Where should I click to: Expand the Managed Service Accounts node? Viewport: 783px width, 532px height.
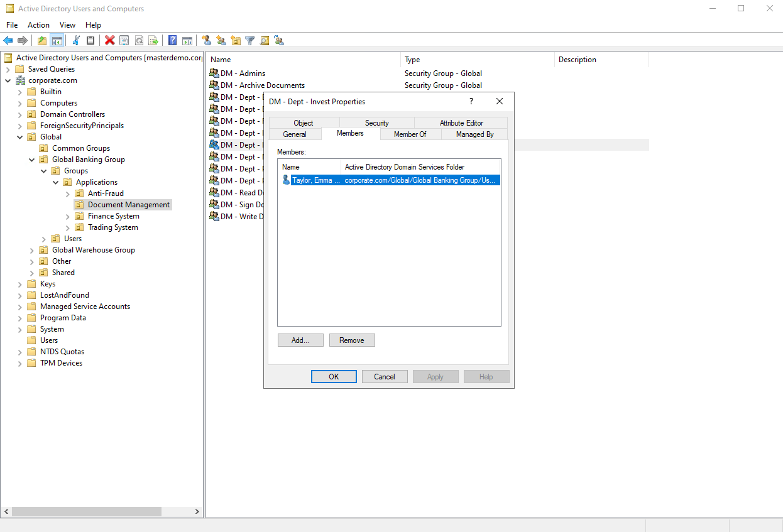click(x=20, y=307)
